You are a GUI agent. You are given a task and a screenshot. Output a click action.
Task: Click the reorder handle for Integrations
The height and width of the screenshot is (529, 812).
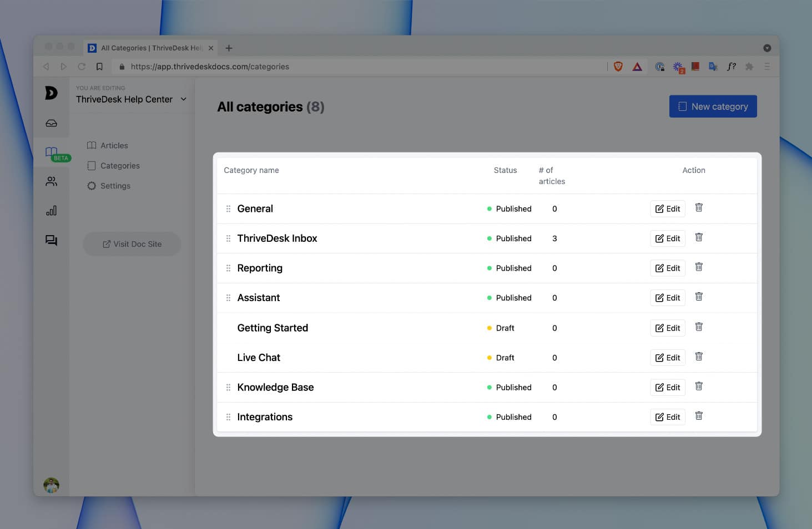pyautogui.click(x=228, y=417)
